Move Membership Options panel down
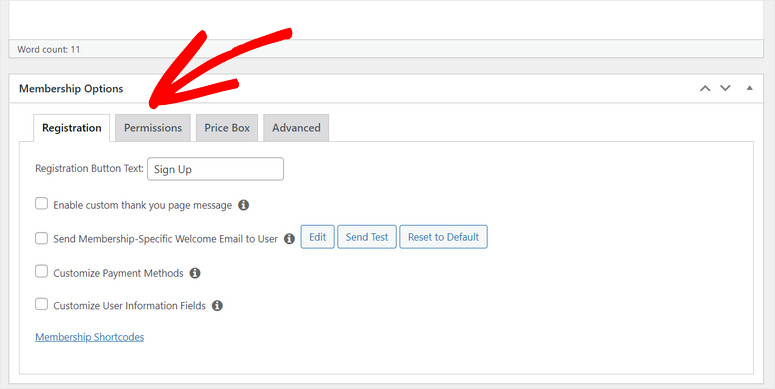The width and height of the screenshot is (775, 389). (725, 88)
